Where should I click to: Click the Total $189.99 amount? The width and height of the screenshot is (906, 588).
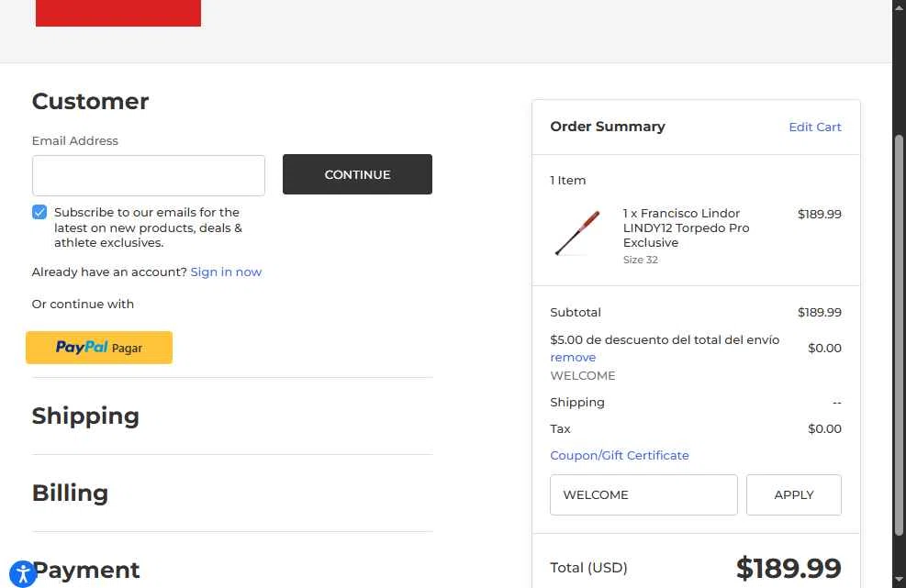789,568
